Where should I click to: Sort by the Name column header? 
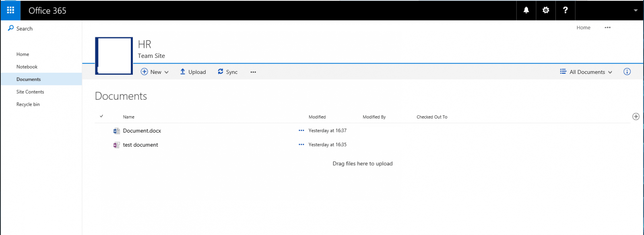click(x=129, y=117)
